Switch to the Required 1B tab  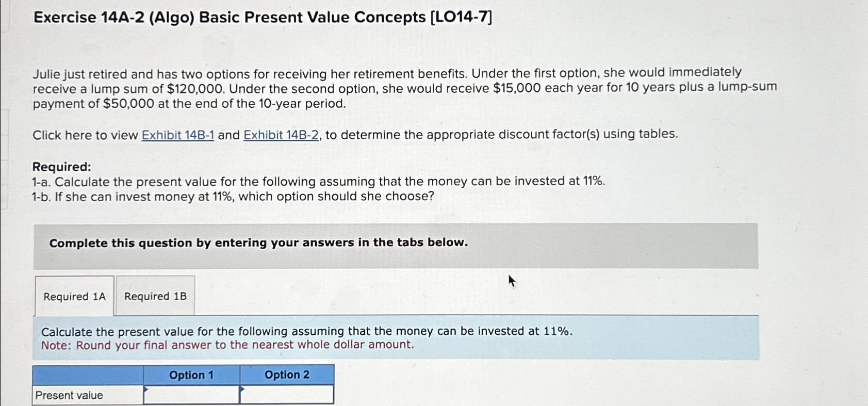click(155, 296)
